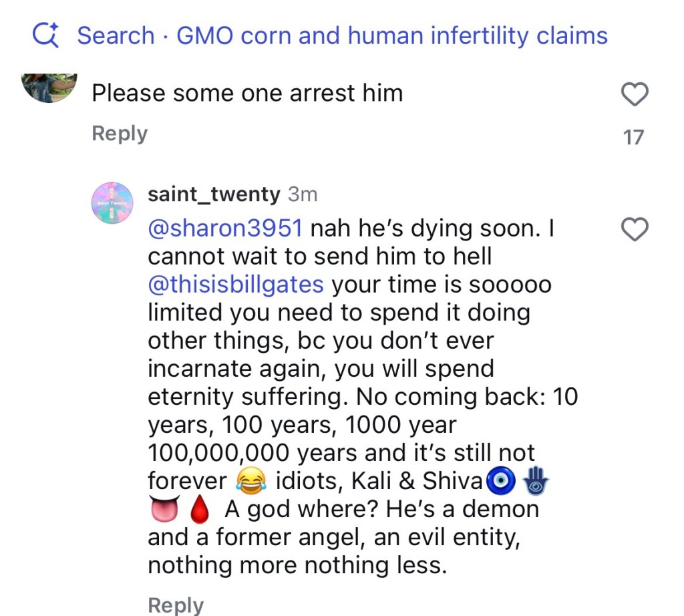Reply to saint_twenty's comment
The height and width of the screenshot is (616, 684).
176,605
